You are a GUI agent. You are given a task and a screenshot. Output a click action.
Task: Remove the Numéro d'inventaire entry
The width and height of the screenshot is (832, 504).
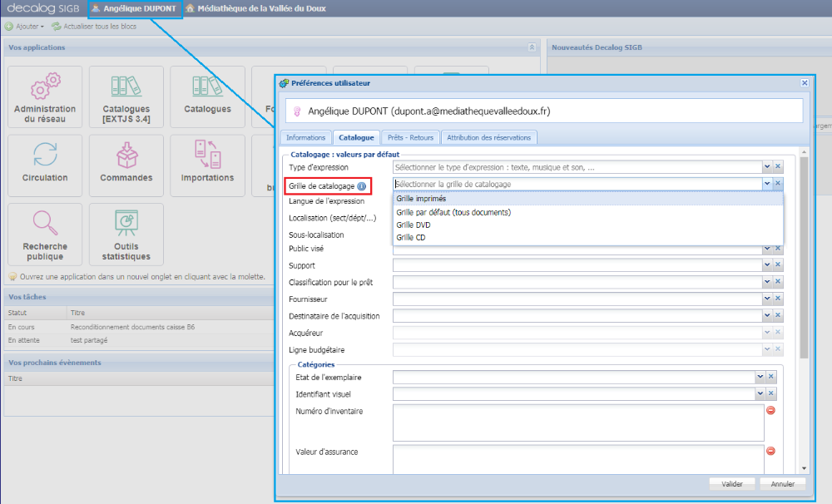[770, 410]
